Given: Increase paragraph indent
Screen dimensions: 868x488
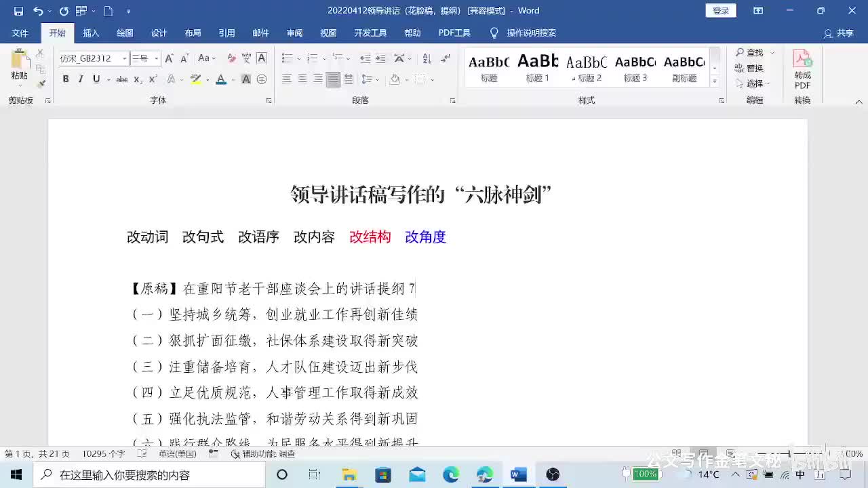Looking at the screenshot, I should point(380,58).
